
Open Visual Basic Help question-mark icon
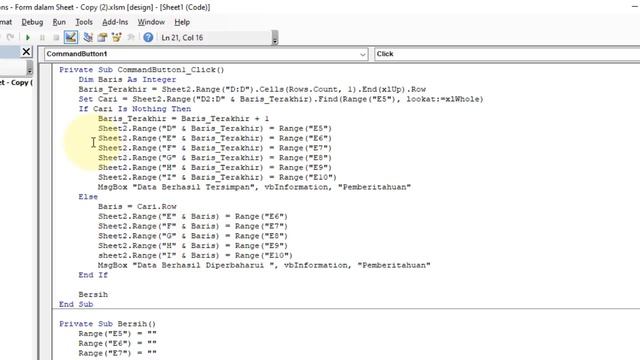[148, 38]
